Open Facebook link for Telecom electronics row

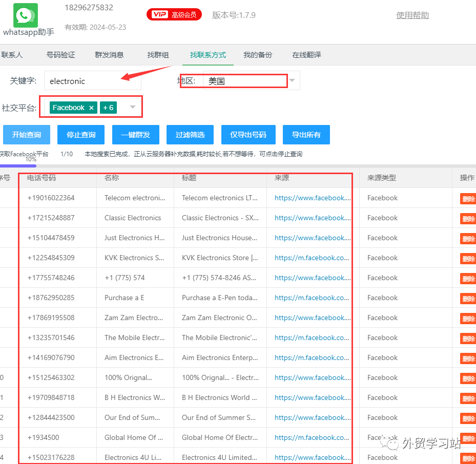(x=313, y=198)
